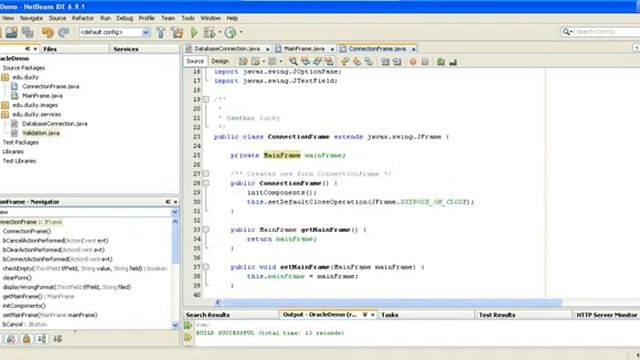
Task: Click Shift Line Right editor icon
Action: (397, 62)
